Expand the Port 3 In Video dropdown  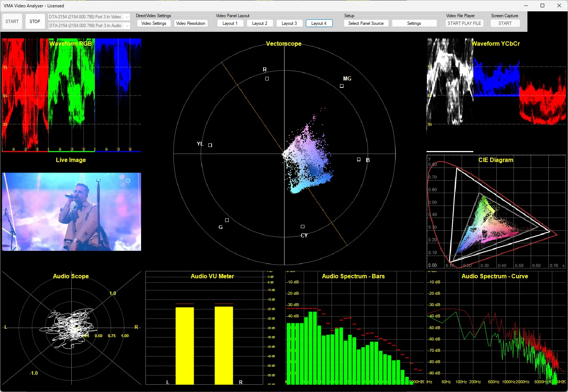127,17
